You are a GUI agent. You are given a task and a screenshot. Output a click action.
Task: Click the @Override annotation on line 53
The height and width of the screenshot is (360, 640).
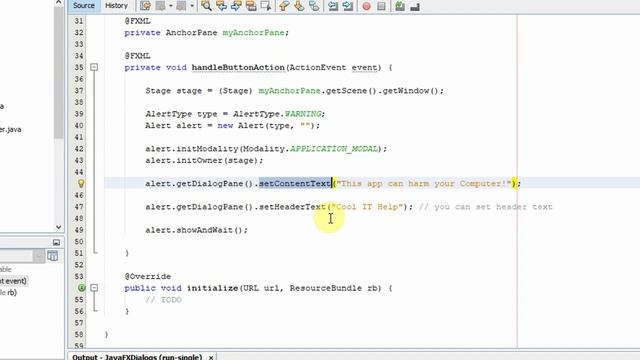pos(148,276)
